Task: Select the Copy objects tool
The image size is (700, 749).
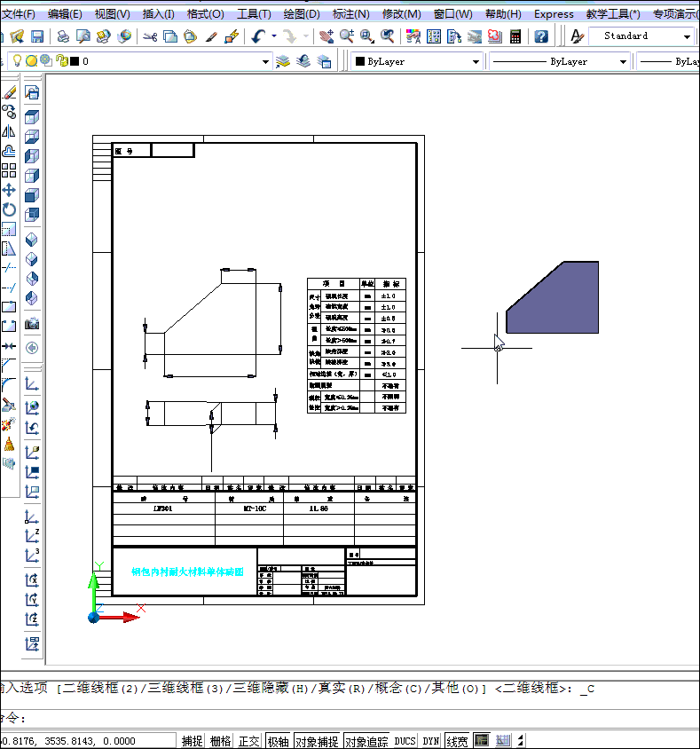Action: tap(9, 112)
